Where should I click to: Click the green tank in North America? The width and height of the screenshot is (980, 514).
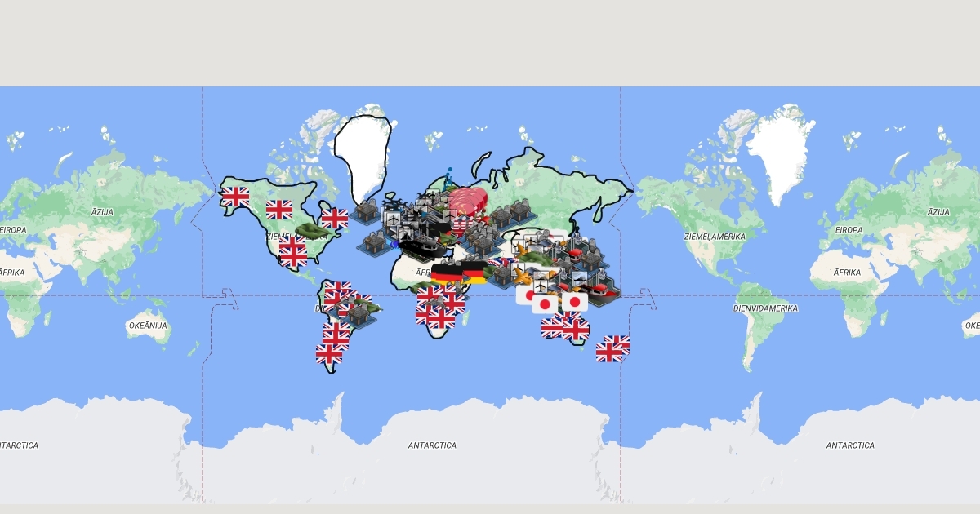pos(314,232)
